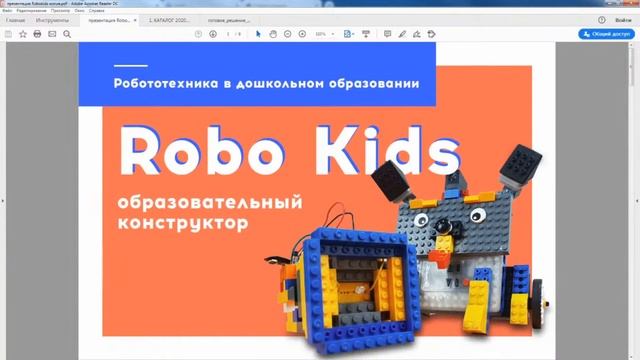Open the fit page options dropdown icon
Screen dimensions: 640x360
point(349,34)
